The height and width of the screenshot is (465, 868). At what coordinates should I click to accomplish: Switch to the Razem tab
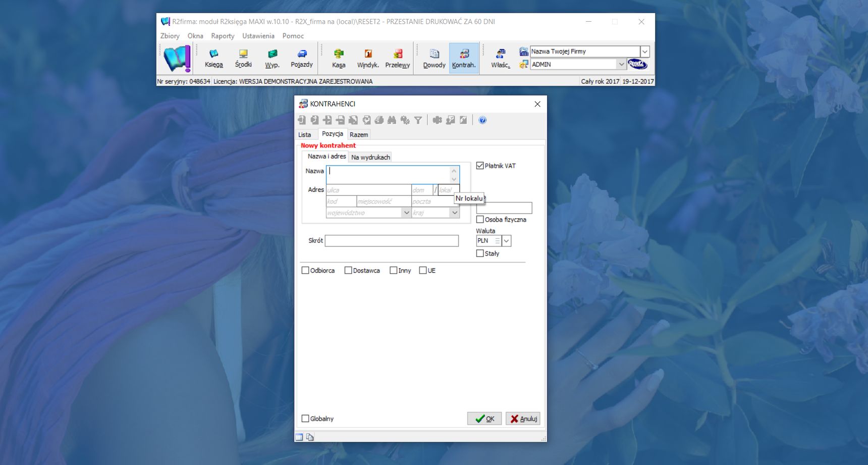tap(359, 135)
